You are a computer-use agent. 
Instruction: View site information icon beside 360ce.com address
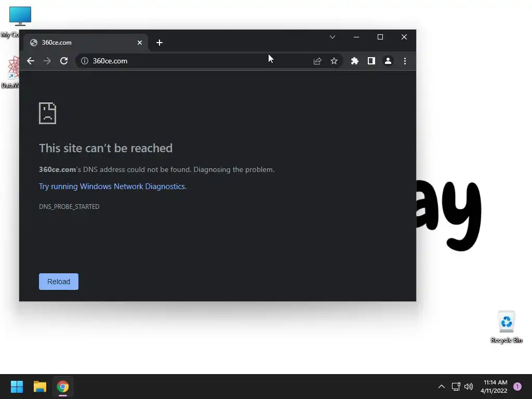coord(85,61)
